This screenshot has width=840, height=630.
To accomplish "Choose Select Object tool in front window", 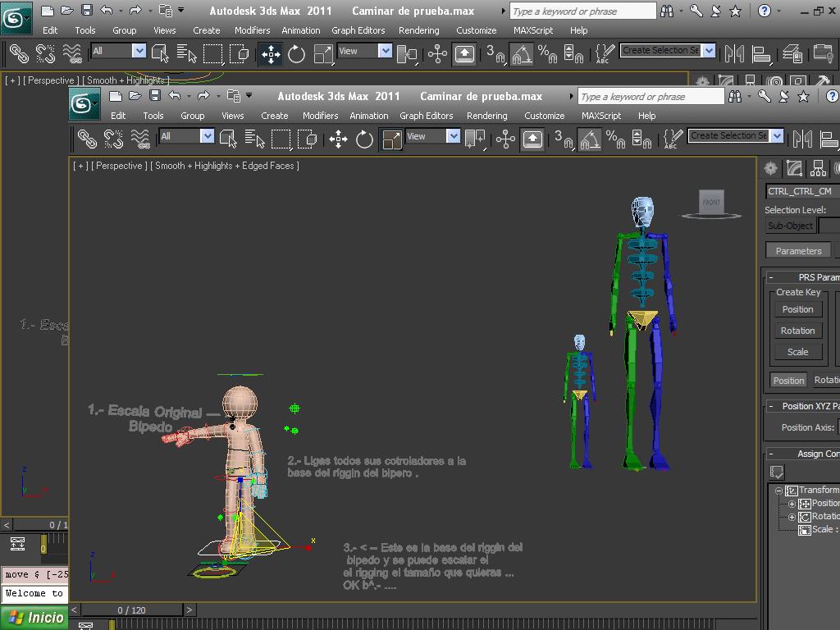I will [x=228, y=139].
